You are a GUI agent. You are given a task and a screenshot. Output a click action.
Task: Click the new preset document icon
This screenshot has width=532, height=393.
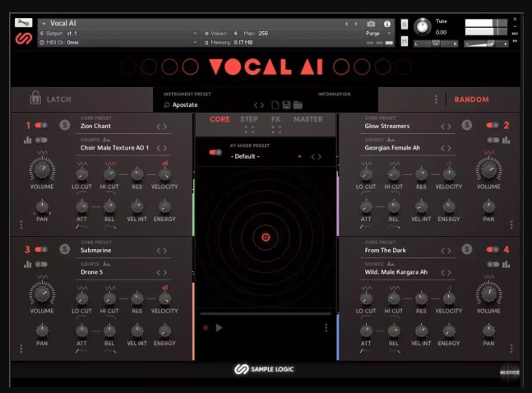[275, 105]
